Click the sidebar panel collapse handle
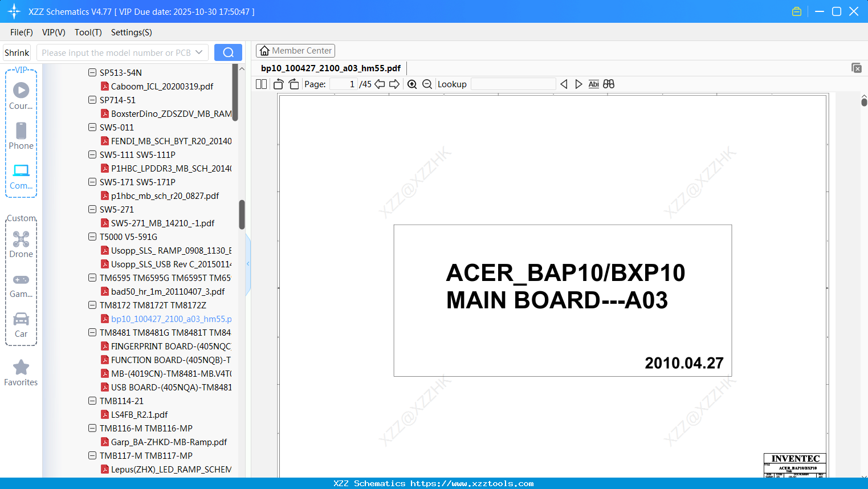Viewport: 868px width, 489px height. tap(248, 264)
